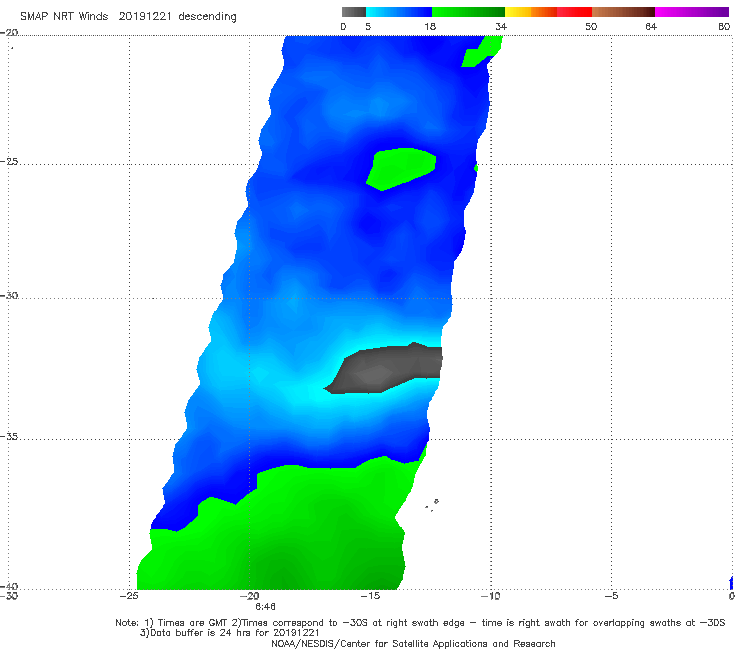Screen dimensions: 740x650
Task: Click the longitude label '-20' on the bottom axis
Action: pos(250,596)
